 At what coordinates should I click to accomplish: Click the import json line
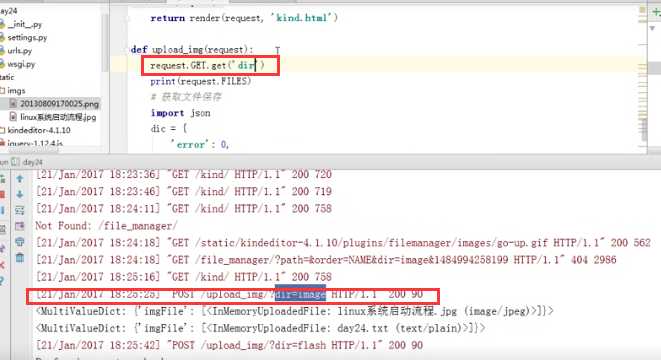(180, 113)
